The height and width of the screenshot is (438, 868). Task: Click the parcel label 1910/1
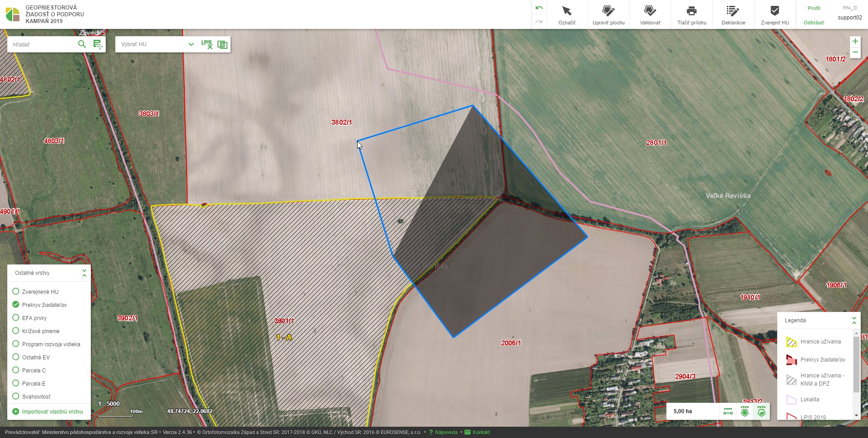(x=750, y=297)
